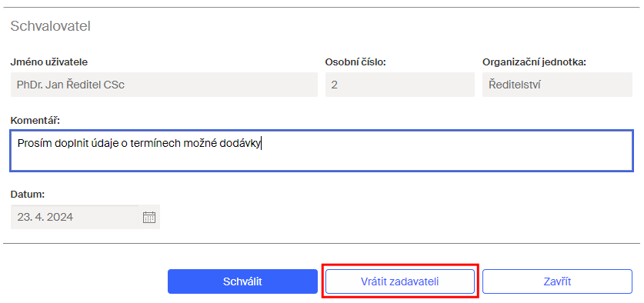Click the Komentář: label
The height and width of the screenshot is (303, 644).
pyautogui.click(x=35, y=121)
